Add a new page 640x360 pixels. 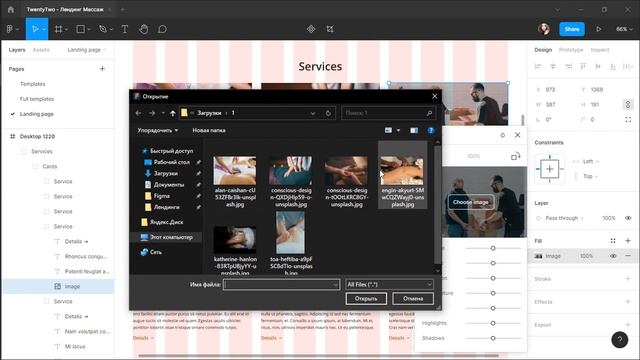[102, 69]
